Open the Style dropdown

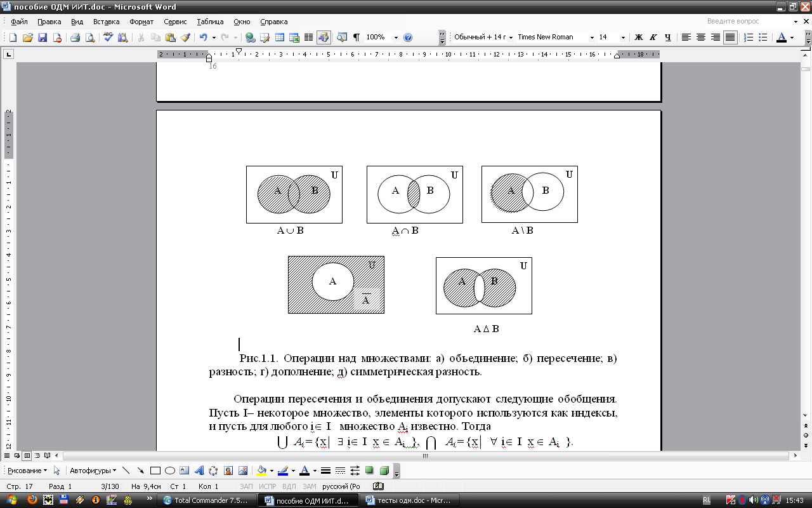tap(509, 37)
